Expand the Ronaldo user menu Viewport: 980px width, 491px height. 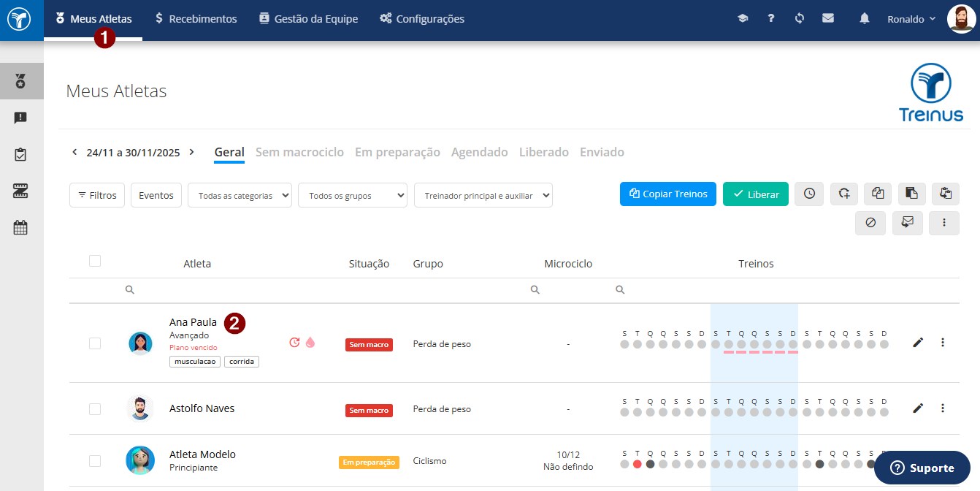(x=911, y=19)
